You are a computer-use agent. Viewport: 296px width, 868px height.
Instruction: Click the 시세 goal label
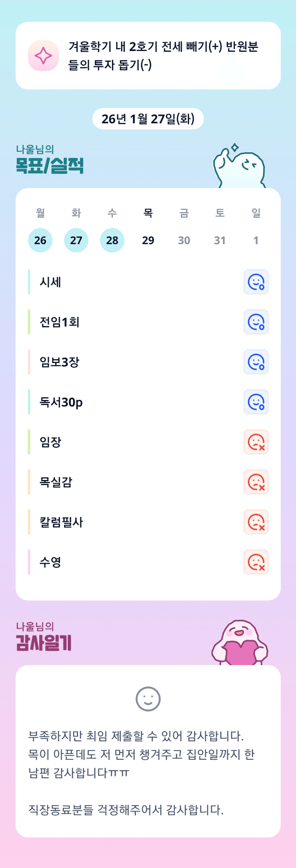coord(50,282)
